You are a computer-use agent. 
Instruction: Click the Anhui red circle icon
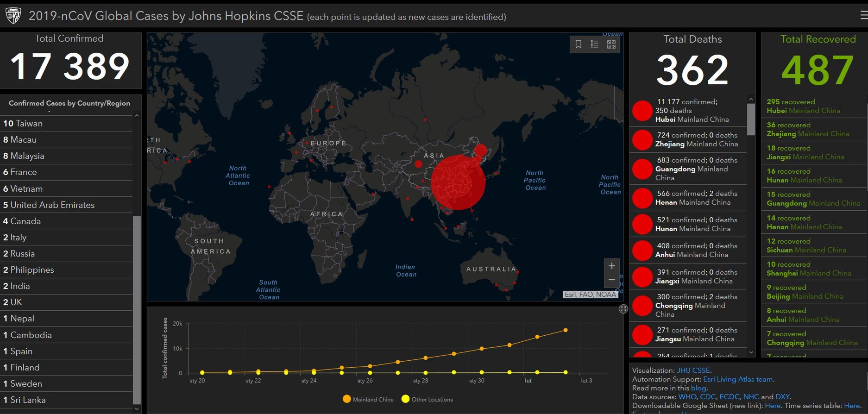click(x=642, y=251)
